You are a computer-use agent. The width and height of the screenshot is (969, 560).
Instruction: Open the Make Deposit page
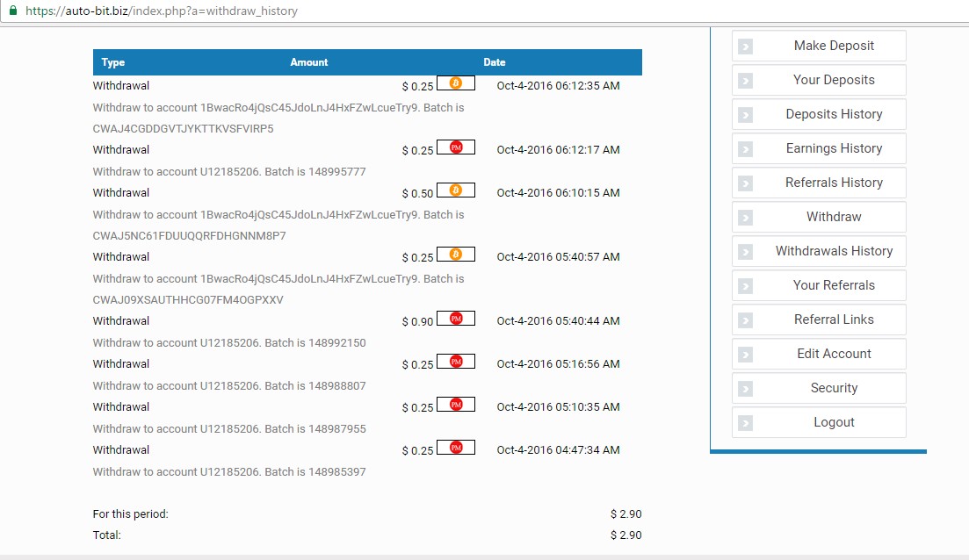click(819, 46)
